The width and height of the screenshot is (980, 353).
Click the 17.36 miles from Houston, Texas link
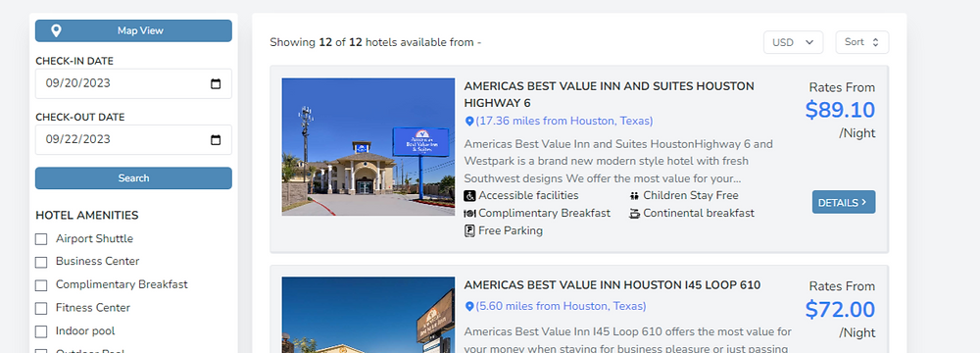point(563,121)
